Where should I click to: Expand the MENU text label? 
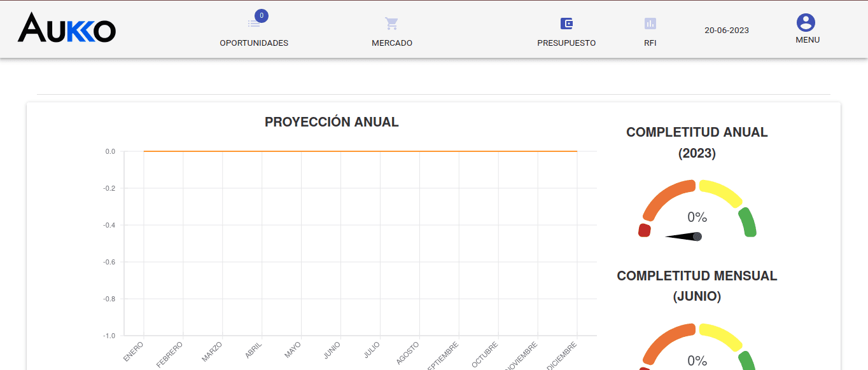point(808,40)
